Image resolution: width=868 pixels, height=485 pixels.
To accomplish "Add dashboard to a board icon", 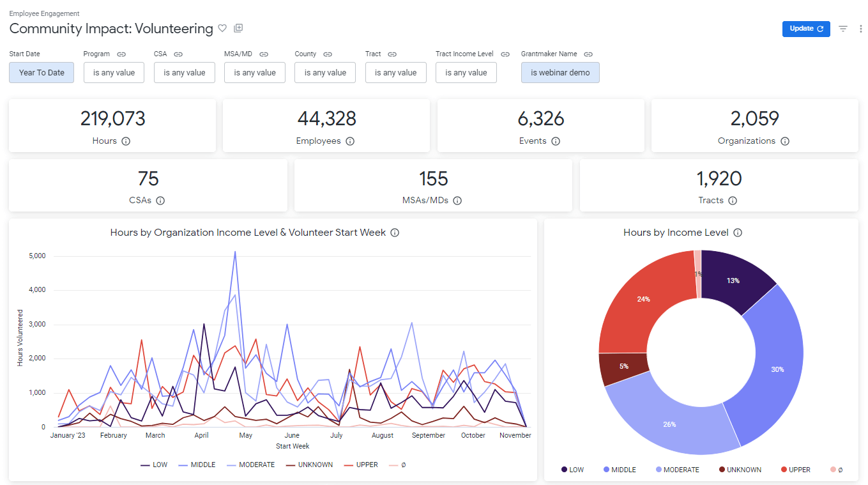I will click(x=238, y=28).
